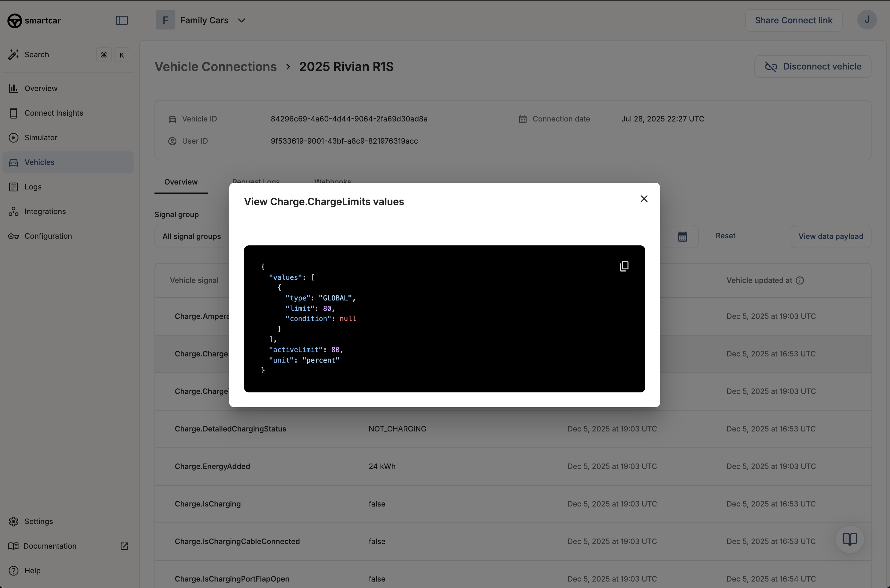The image size is (890, 588).
Task: Close the ChargeLimits values dialog
Action: coord(644,199)
